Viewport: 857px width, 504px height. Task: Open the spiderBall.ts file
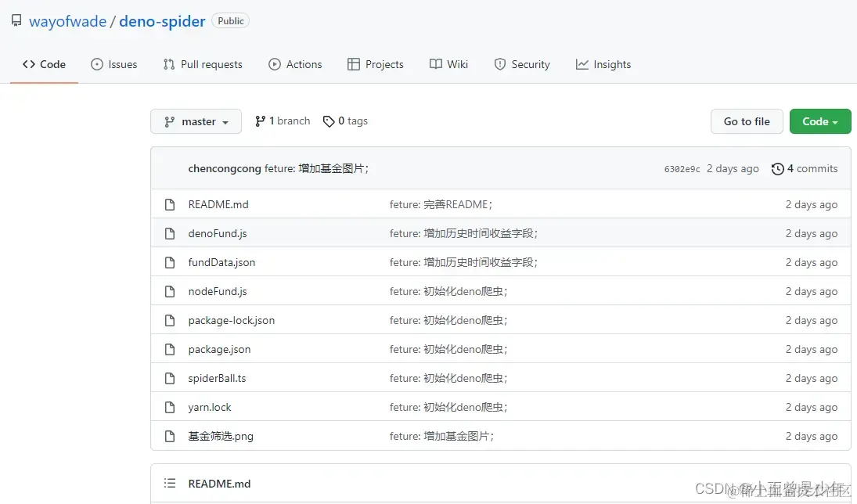(217, 378)
